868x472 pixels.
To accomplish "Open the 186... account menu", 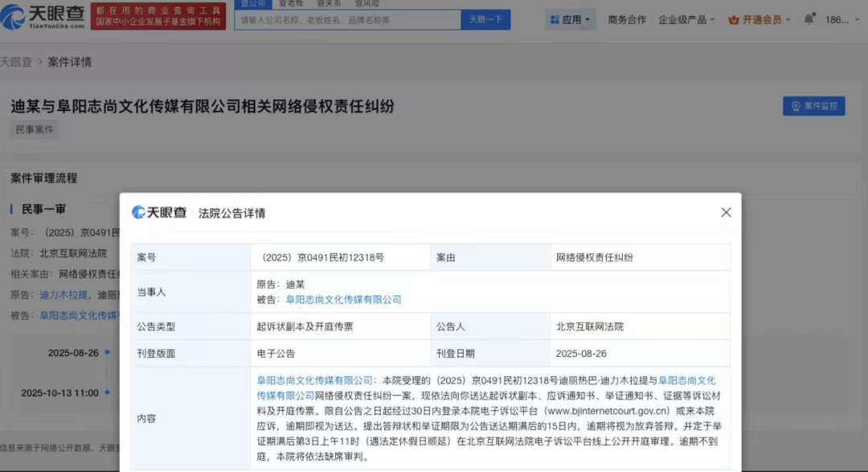I will pos(841,19).
